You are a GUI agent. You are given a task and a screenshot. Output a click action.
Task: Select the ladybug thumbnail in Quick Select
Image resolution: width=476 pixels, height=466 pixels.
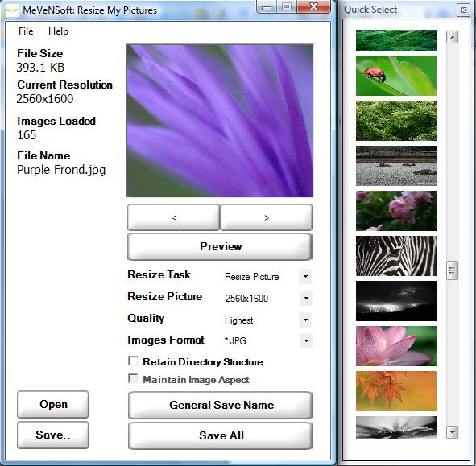coord(396,76)
